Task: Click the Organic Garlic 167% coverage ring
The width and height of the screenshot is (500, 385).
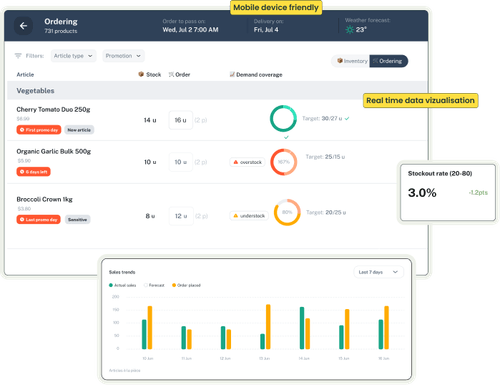Action: click(x=284, y=162)
